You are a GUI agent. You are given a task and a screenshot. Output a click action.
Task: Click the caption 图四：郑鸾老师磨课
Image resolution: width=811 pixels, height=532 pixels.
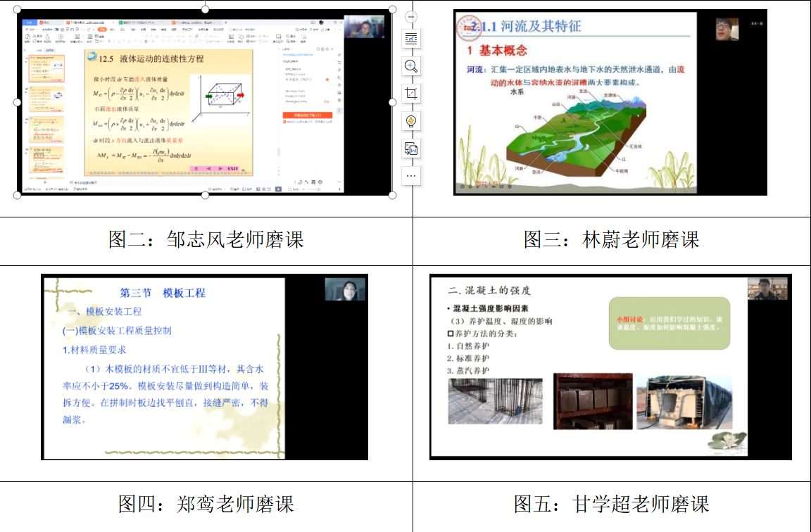206,504
